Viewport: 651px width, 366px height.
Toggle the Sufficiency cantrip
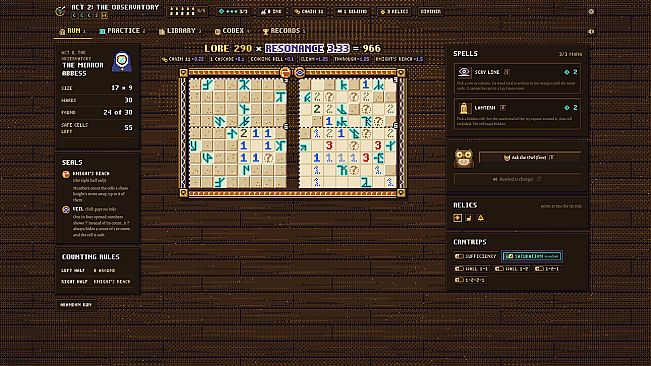pos(476,256)
